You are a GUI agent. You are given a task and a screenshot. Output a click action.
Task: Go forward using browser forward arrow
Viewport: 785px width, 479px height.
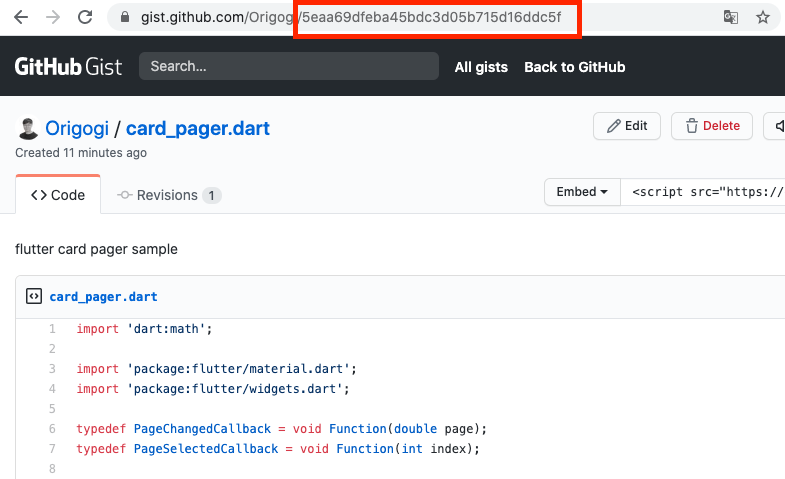click(x=53, y=18)
